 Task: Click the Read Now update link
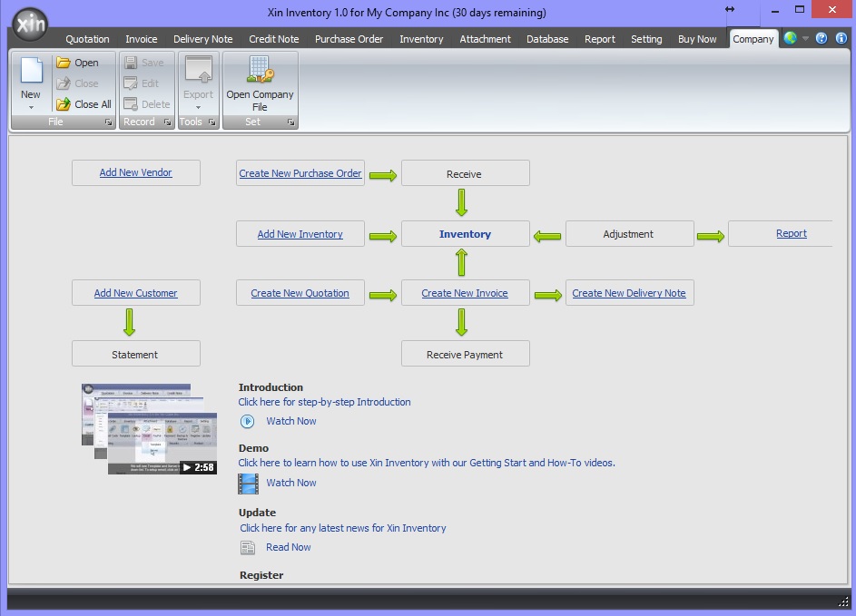pos(288,547)
